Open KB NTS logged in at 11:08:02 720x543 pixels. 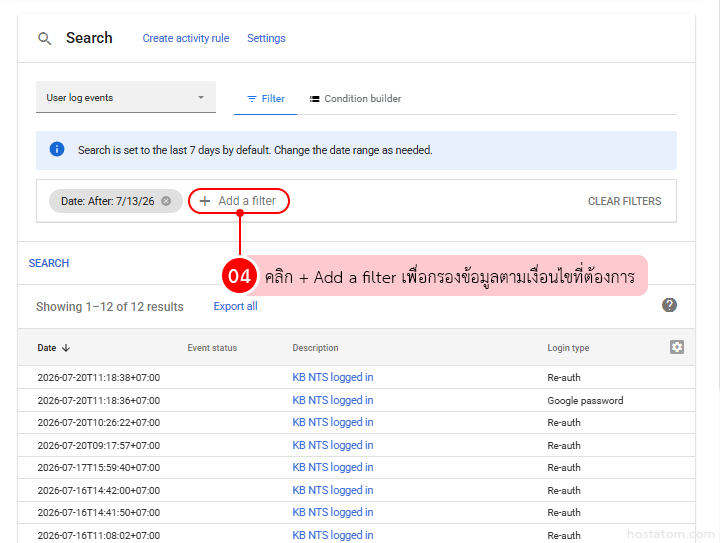click(333, 535)
